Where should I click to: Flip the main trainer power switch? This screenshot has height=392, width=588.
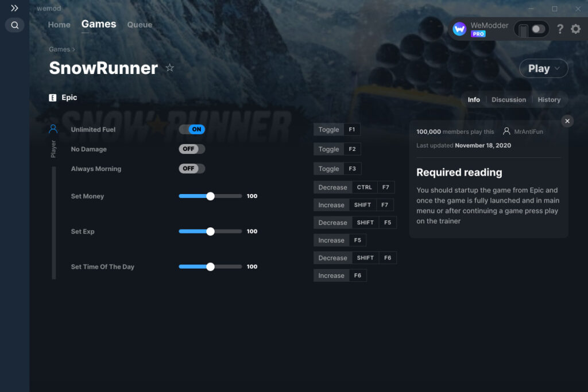(x=531, y=29)
